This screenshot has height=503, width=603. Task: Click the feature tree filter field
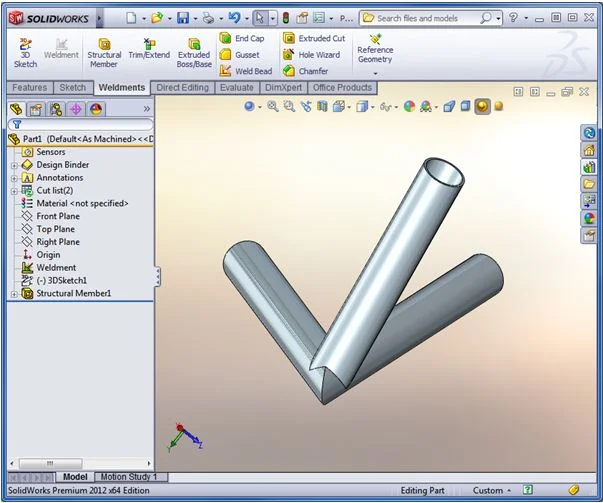[80, 124]
